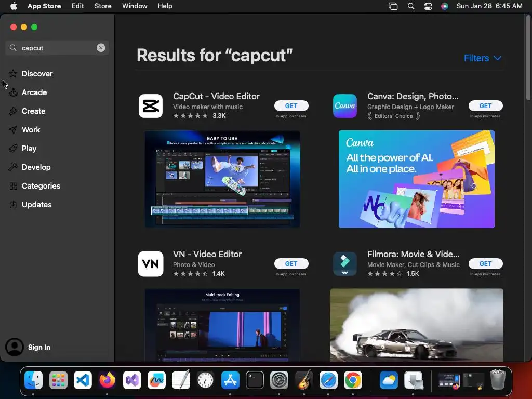The image size is (532, 399).
Task: Open Spotlight search in menu bar
Action: pyautogui.click(x=411, y=6)
